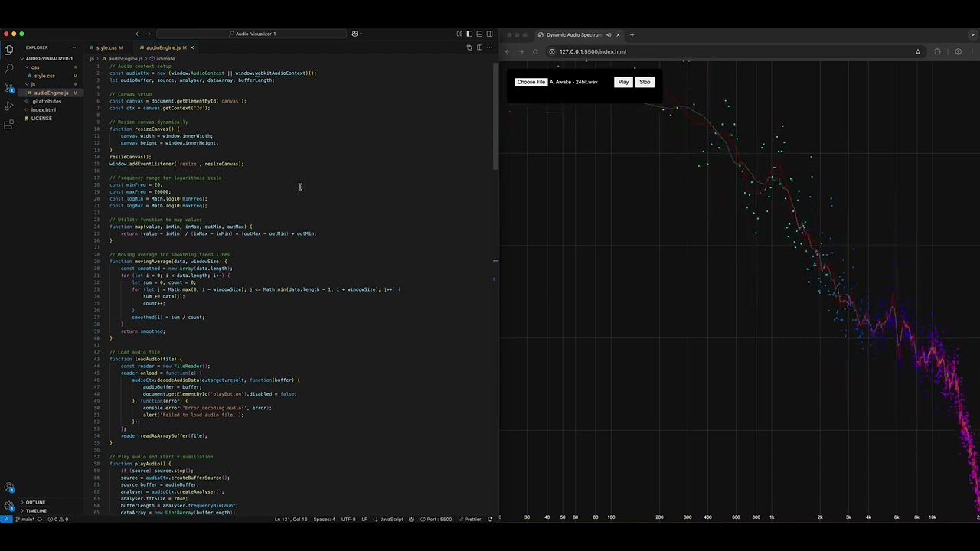Split the editor to the right
The height and width of the screenshot is (551, 980).
pyautogui.click(x=479, y=47)
